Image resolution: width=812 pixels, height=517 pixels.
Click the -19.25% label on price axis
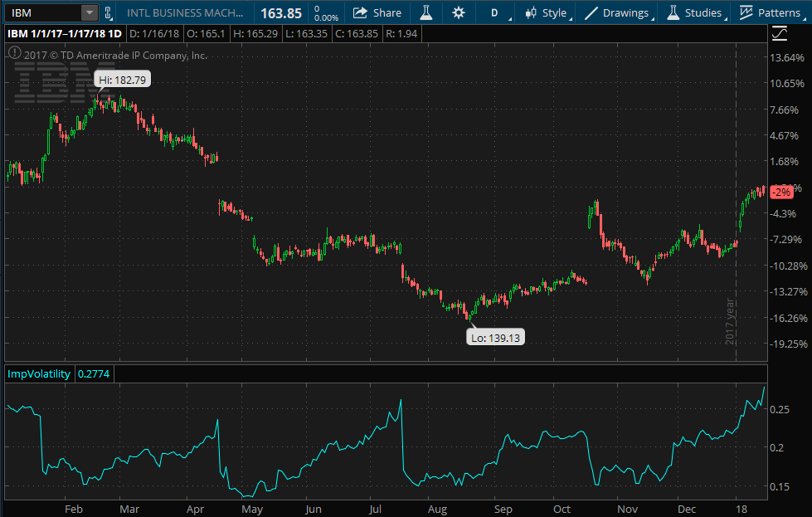point(787,344)
